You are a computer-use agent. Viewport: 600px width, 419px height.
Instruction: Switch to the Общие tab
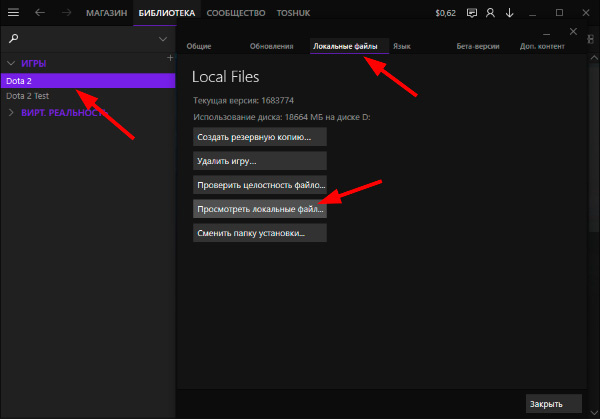pyautogui.click(x=199, y=46)
